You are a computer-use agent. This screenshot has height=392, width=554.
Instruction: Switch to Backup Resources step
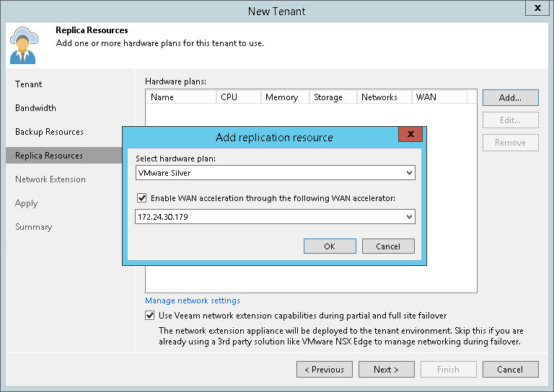coord(49,132)
